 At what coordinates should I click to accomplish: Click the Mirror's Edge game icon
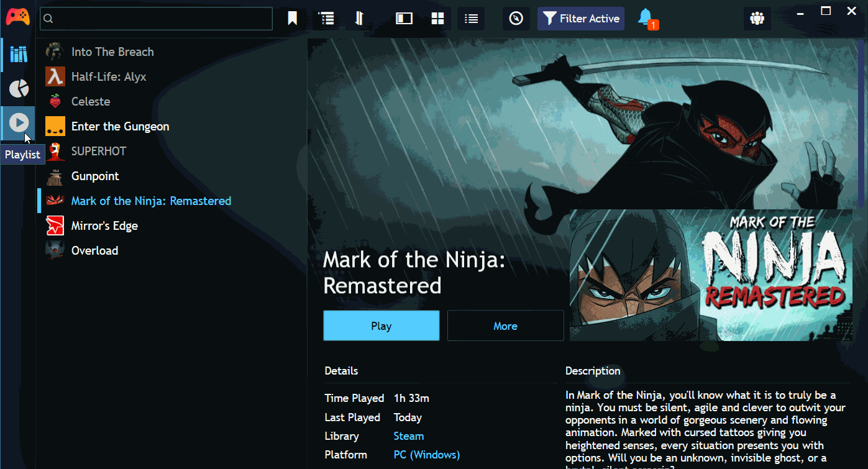coord(55,225)
